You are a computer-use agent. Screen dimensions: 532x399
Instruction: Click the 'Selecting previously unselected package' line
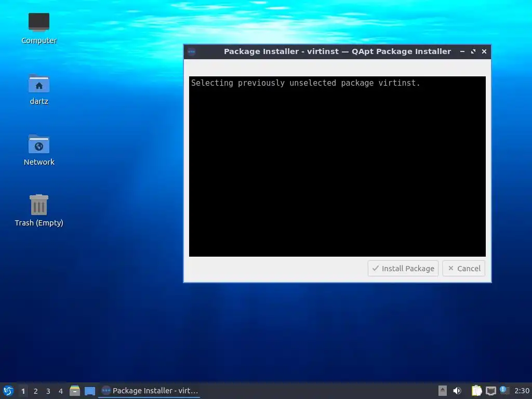click(305, 83)
